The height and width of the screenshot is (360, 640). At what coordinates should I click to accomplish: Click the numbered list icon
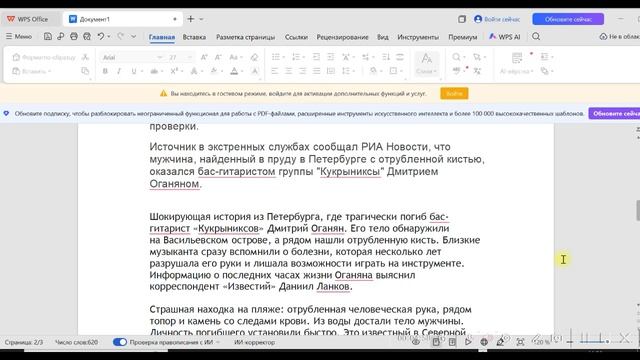pyautogui.click(x=296, y=57)
